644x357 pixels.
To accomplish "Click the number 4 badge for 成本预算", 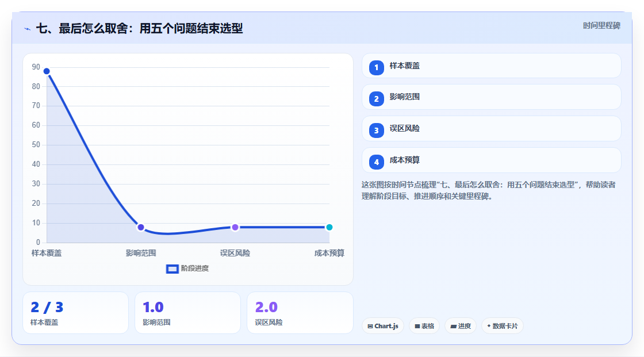I will click(376, 162).
